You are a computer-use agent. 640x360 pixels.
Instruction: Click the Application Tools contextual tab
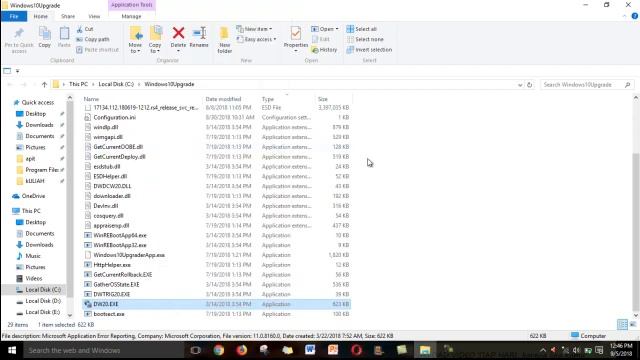tap(131, 5)
